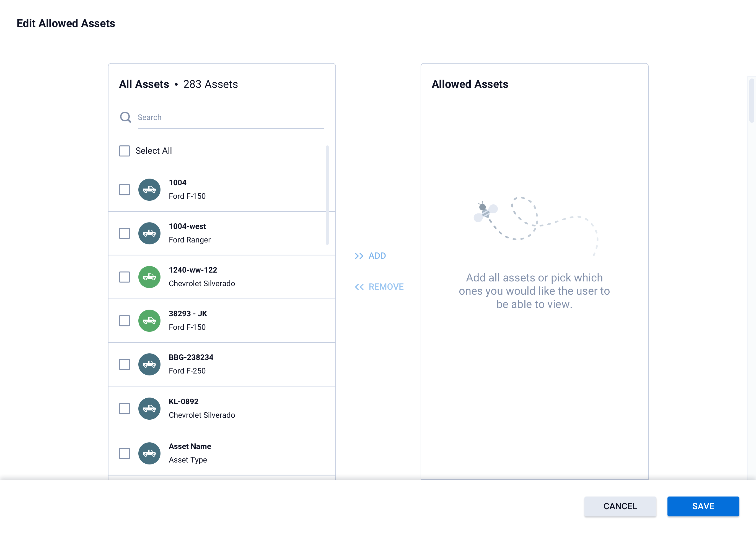Enable the KL-0892 asset checkbox

point(125,409)
